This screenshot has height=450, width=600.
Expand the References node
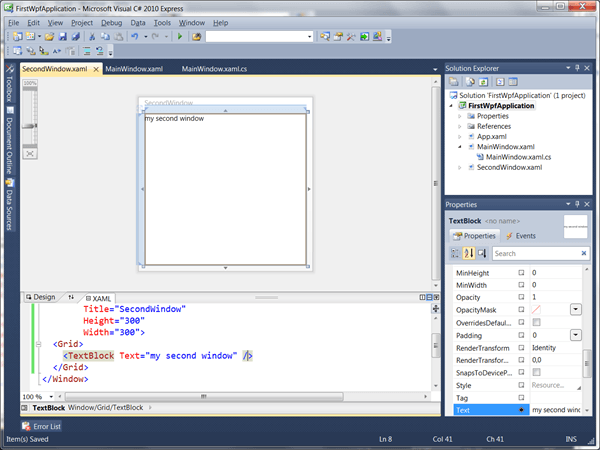point(460,126)
